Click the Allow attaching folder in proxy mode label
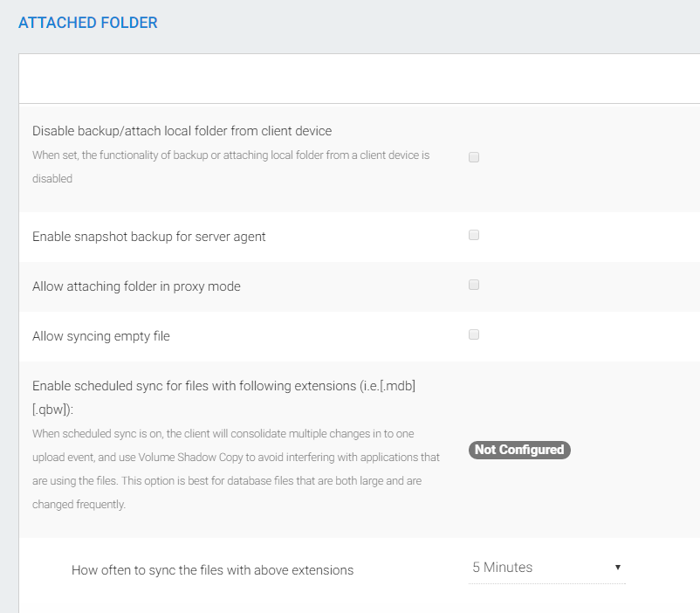The image size is (700, 613). [x=136, y=286]
